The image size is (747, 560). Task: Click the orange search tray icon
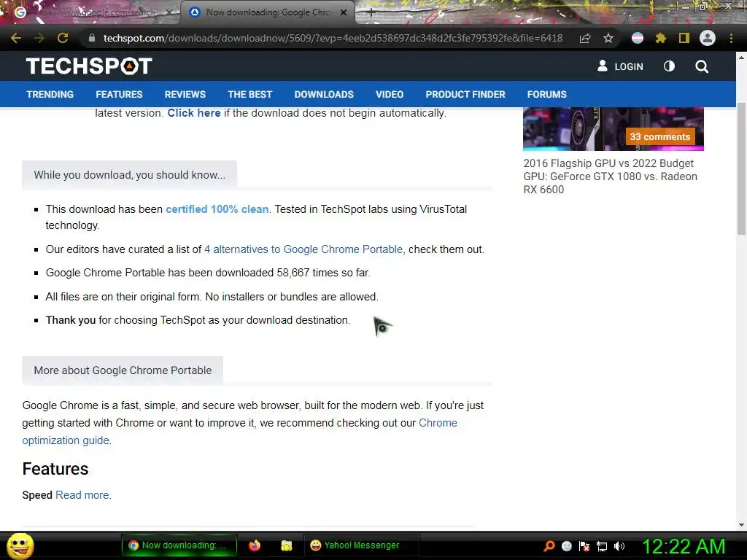pos(549,545)
